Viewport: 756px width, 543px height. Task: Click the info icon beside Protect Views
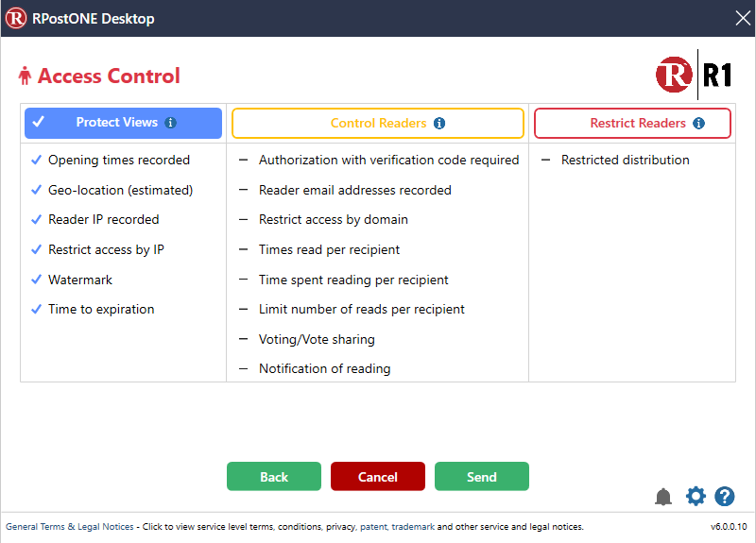coord(170,123)
